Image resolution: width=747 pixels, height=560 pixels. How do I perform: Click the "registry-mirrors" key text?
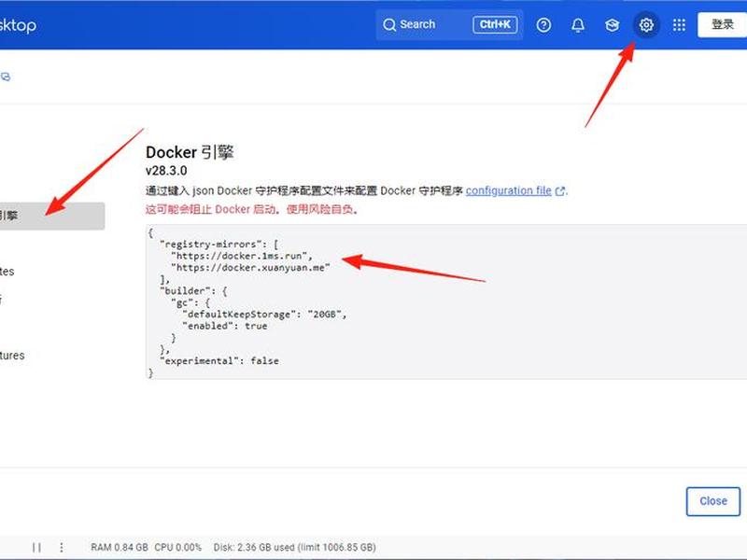pyautogui.click(x=213, y=245)
